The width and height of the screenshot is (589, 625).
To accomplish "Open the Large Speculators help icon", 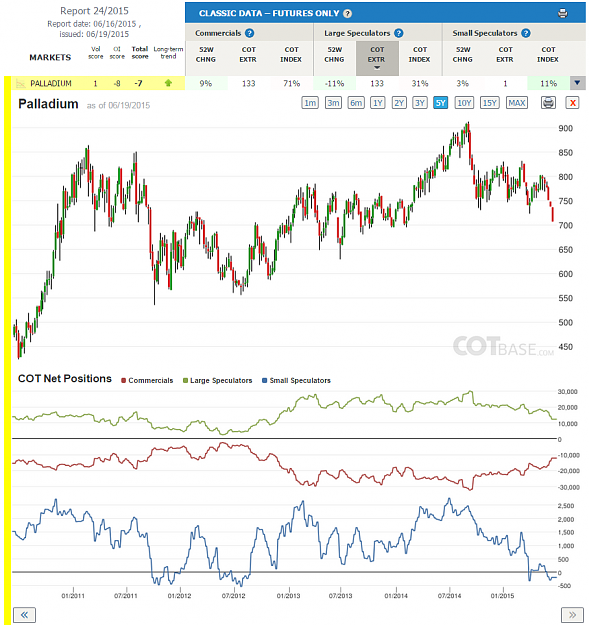I will pos(399,33).
